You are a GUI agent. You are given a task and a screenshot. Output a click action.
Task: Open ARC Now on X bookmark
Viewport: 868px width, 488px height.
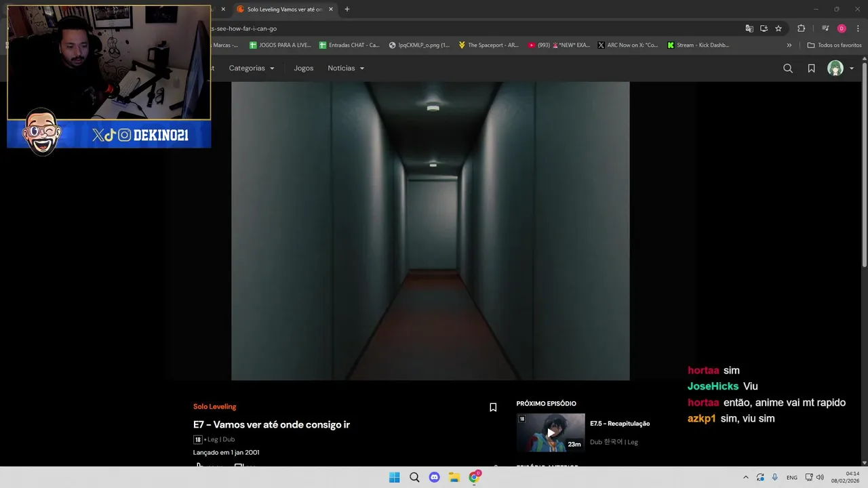628,45
